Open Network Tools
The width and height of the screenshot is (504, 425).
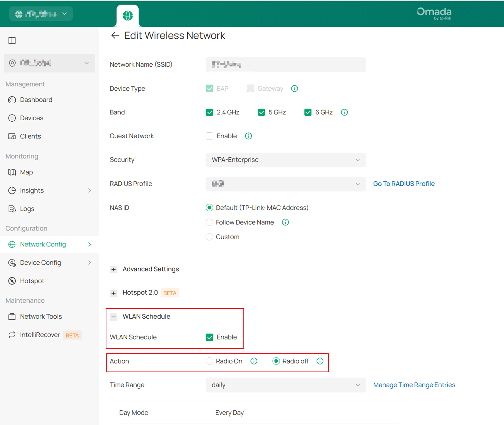point(41,316)
